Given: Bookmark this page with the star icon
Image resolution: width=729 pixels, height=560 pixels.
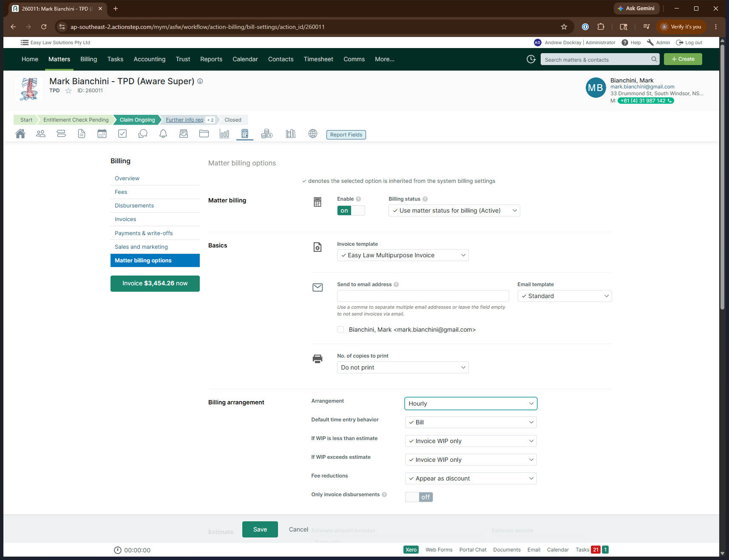Looking at the screenshot, I should (x=564, y=27).
